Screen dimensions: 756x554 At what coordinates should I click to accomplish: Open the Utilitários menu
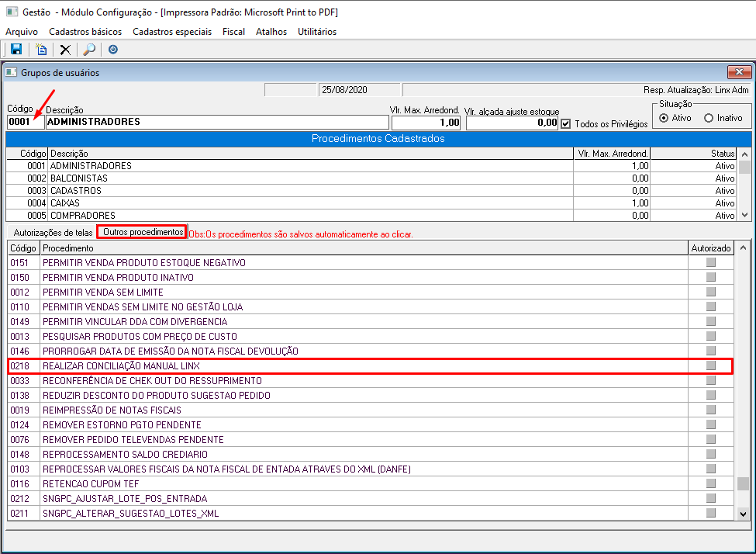317,32
